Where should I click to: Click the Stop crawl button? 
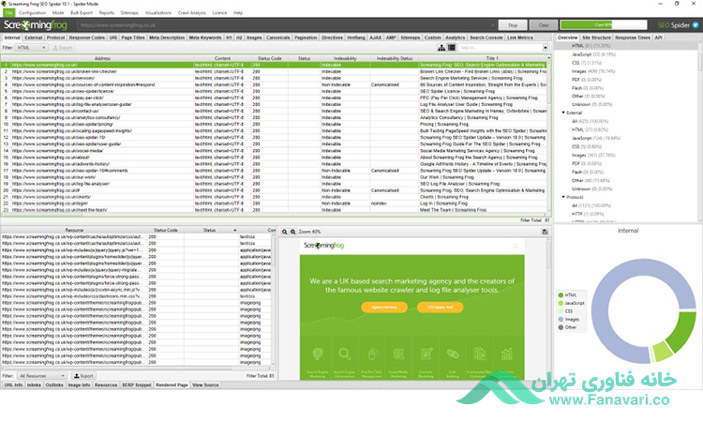tap(512, 25)
